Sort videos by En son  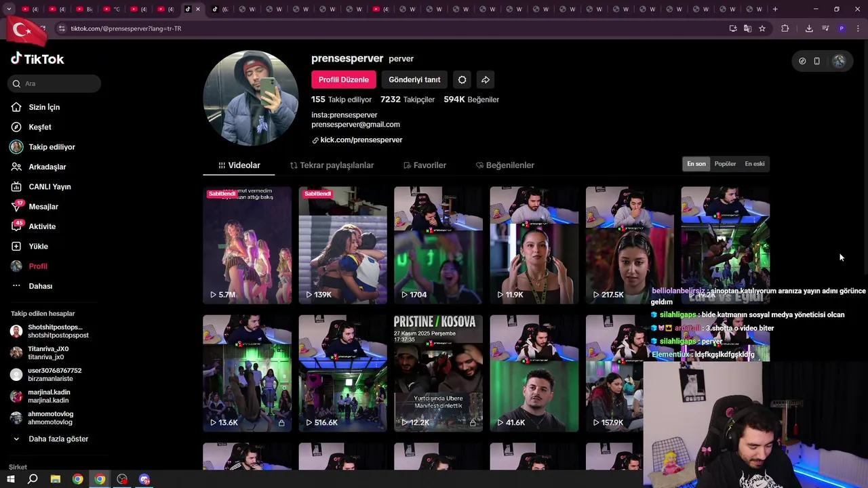pyautogui.click(x=696, y=164)
